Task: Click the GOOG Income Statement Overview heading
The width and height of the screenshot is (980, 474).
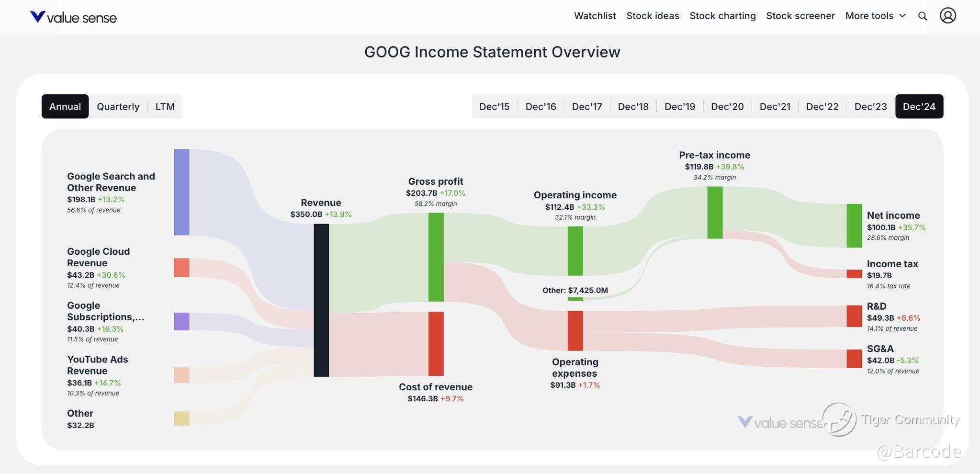Action: click(x=492, y=52)
